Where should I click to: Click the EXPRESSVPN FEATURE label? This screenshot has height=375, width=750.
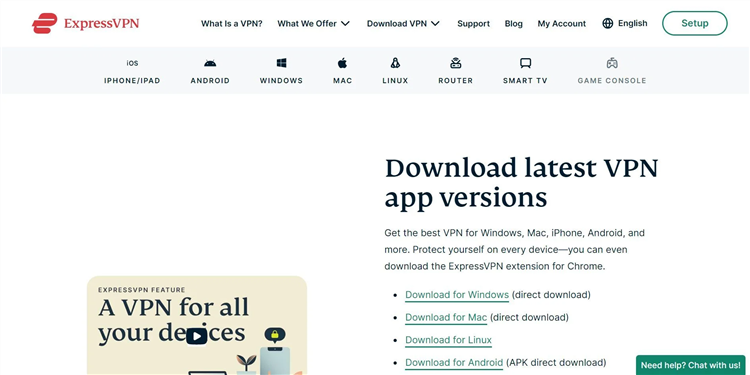point(142,290)
